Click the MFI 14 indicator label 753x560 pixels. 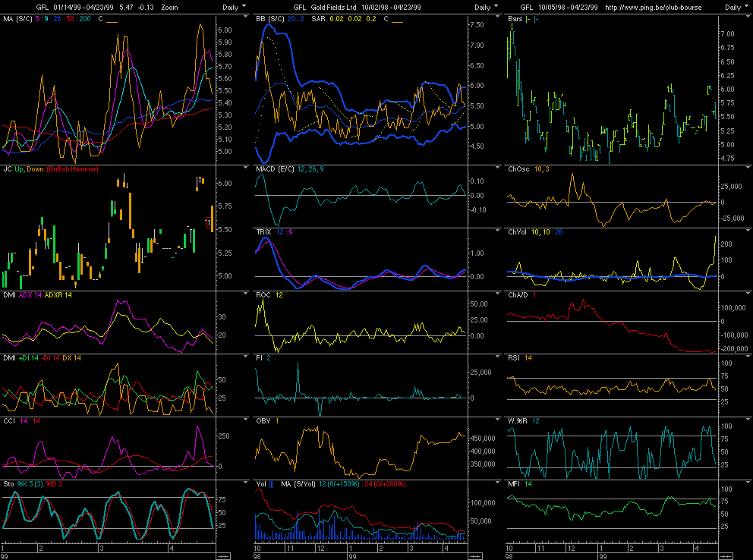[x=520, y=484]
